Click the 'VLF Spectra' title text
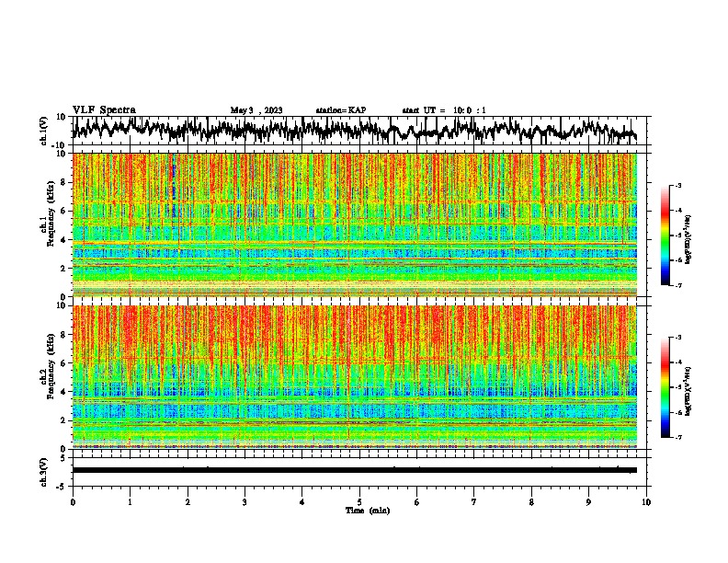 click(104, 110)
